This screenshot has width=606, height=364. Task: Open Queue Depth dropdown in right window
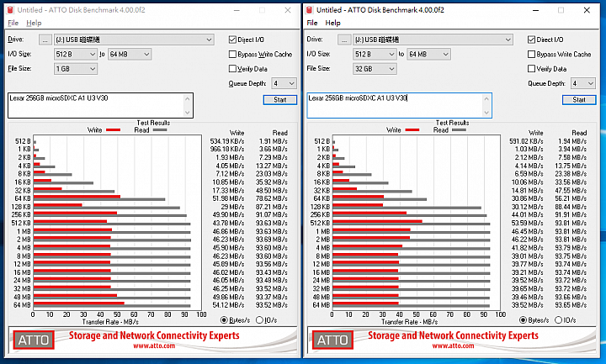click(x=582, y=83)
